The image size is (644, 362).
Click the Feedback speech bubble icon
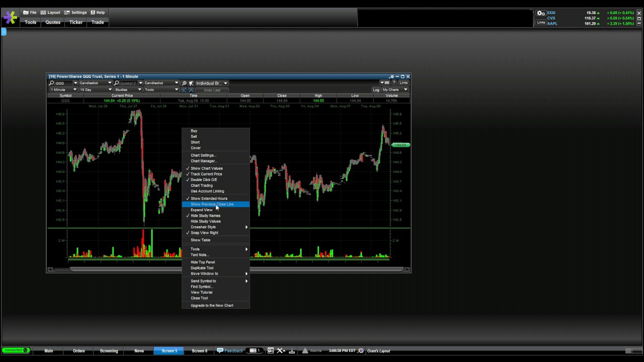click(220, 350)
